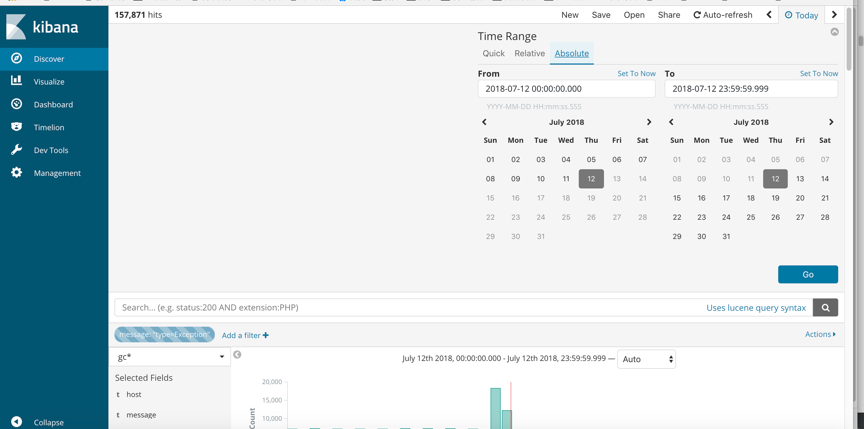The image size is (864, 429).
Task: Click the Go button
Action: pos(808,274)
